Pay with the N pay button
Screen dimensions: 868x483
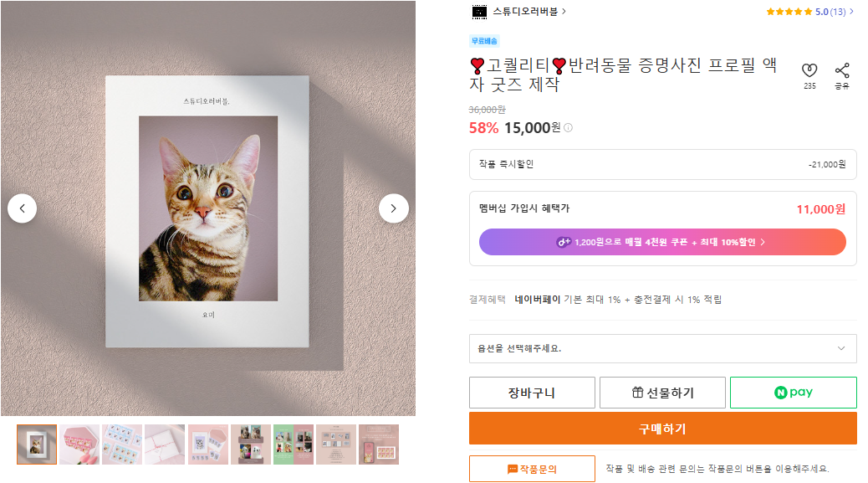click(x=793, y=393)
